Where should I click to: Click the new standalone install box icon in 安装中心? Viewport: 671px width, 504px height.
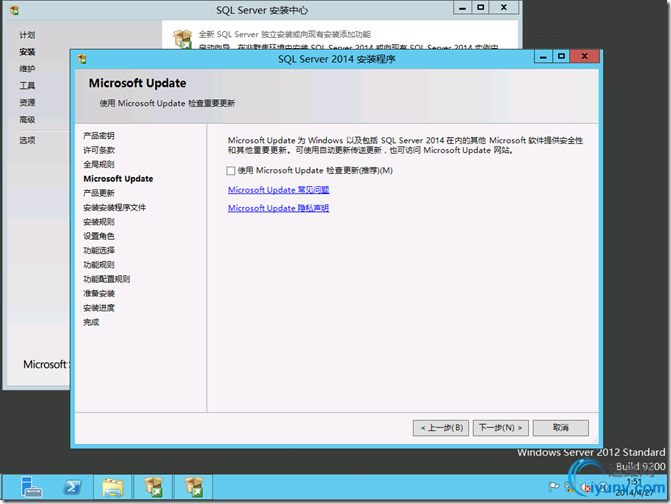(x=183, y=39)
